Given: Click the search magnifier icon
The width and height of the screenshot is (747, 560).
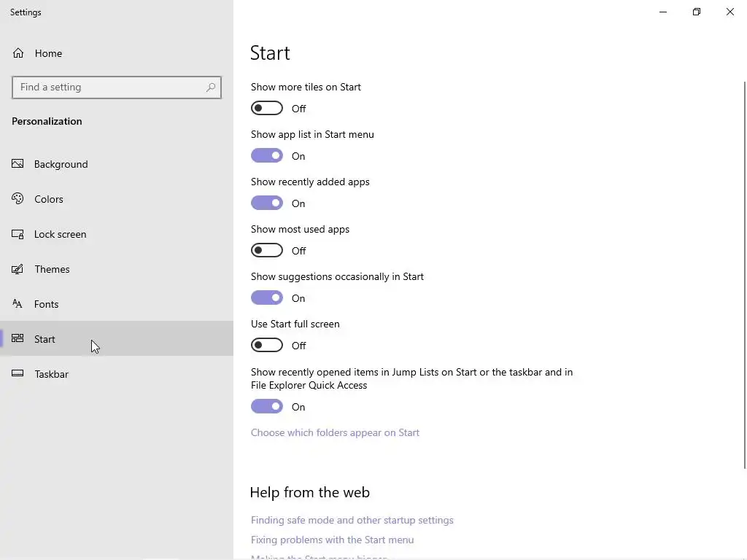Looking at the screenshot, I should [211, 87].
